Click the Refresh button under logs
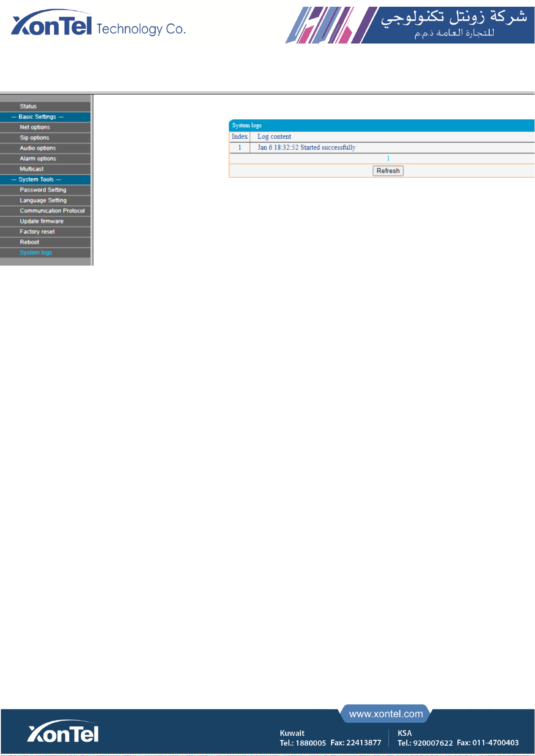Screen dimensions: 535x756 388,171
